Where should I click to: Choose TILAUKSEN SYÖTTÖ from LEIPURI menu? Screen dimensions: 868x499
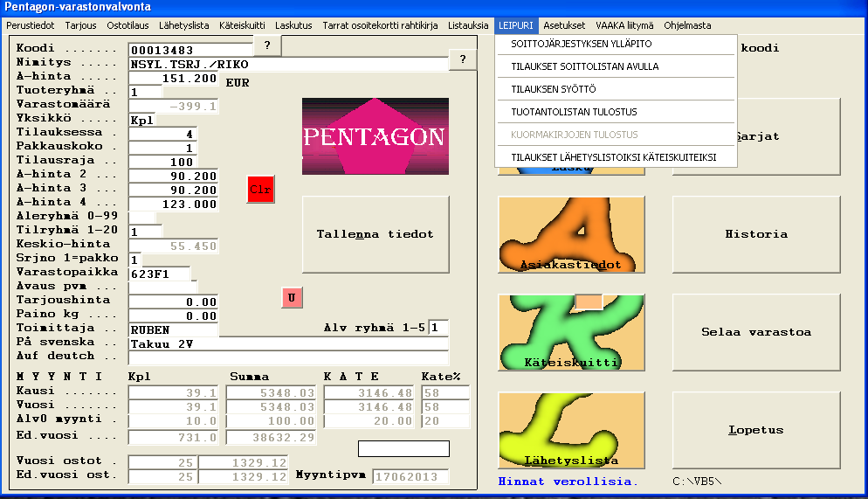pos(616,89)
